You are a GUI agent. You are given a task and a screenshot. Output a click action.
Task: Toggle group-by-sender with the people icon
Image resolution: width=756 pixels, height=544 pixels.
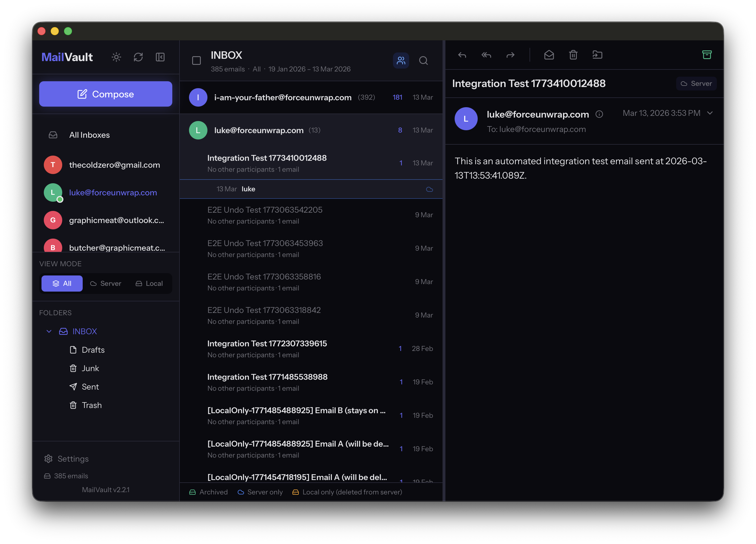401,61
